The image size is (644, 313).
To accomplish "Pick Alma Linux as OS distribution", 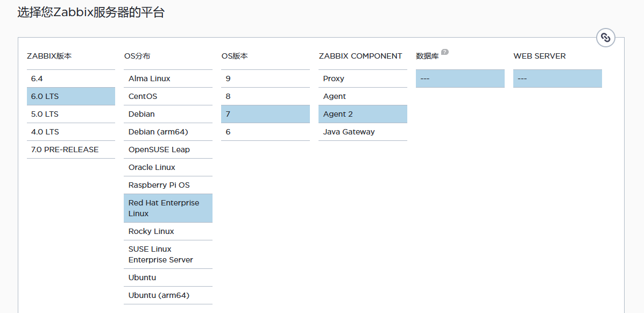I will point(168,79).
